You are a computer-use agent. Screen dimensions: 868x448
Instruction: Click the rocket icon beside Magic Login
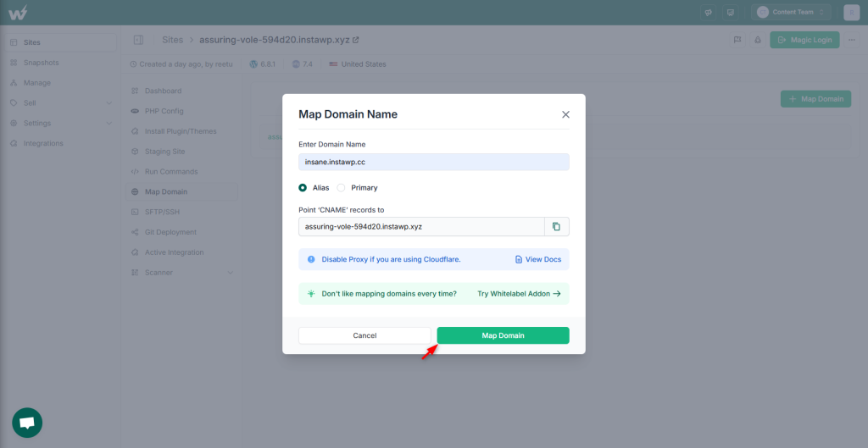[757, 40]
